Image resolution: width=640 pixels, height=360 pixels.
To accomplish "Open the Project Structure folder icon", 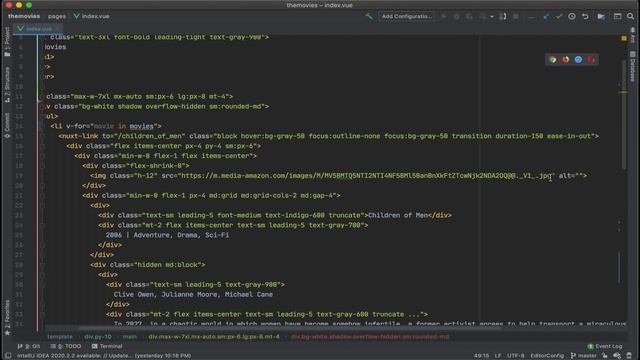I will click(x=601, y=16).
